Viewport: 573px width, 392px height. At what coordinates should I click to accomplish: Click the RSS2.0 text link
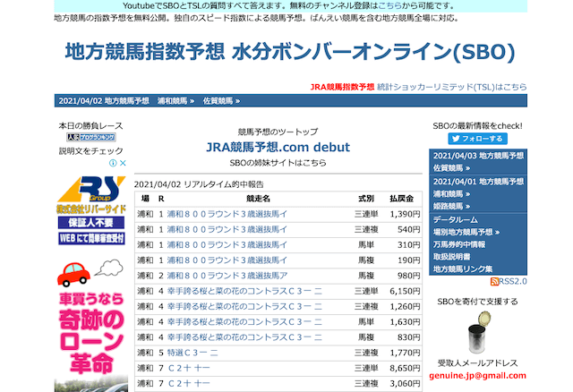point(513,281)
